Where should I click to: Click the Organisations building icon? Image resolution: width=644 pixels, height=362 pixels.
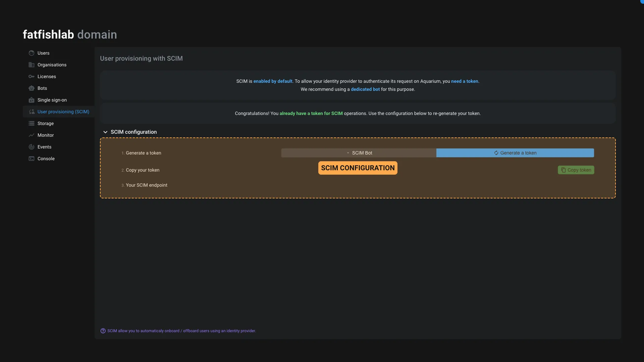click(x=32, y=65)
